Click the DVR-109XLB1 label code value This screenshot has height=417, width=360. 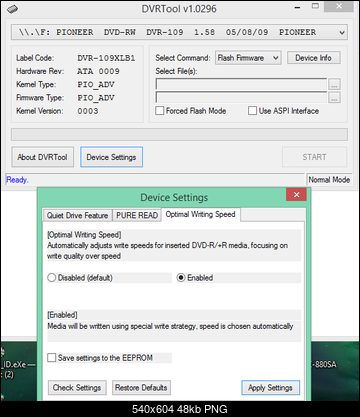point(106,58)
